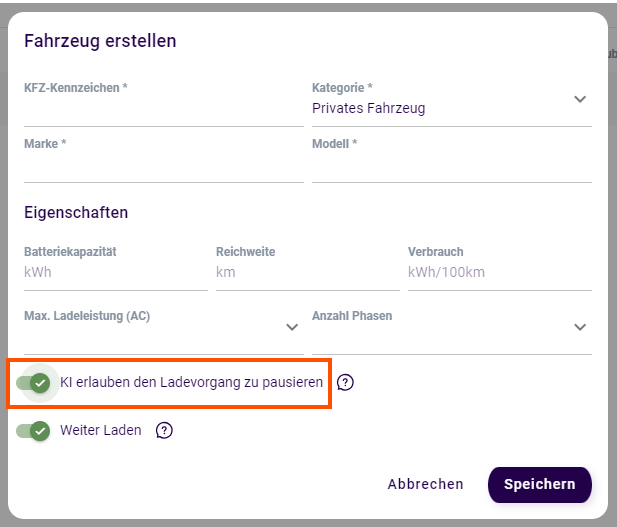
Task: Select the Marke text field
Action: coord(163,165)
